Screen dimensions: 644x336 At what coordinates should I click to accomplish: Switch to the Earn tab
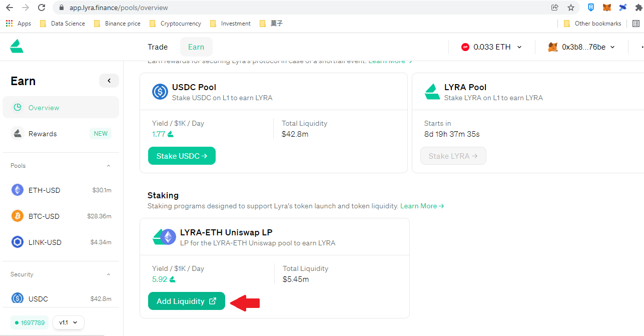[x=196, y=47]
